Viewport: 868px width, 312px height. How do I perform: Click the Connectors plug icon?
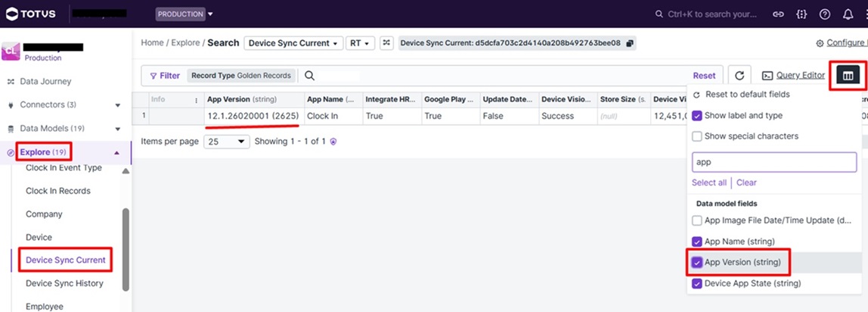[11, 105]
